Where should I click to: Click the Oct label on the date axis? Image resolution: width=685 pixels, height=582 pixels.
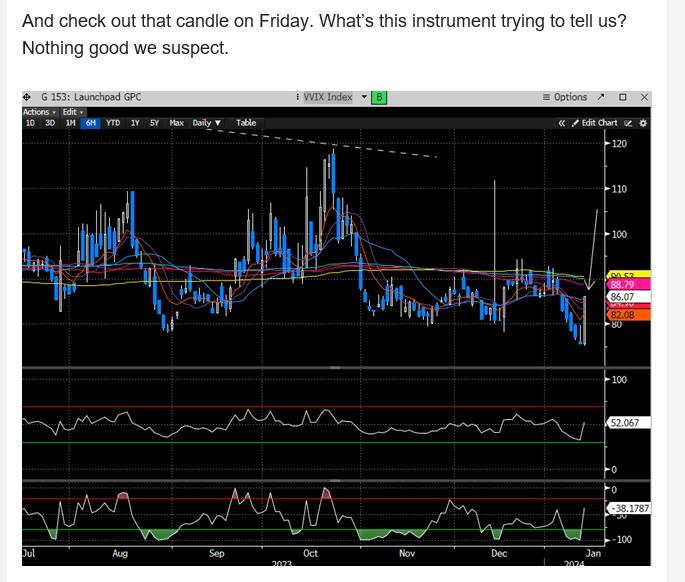tap(311, 554)
